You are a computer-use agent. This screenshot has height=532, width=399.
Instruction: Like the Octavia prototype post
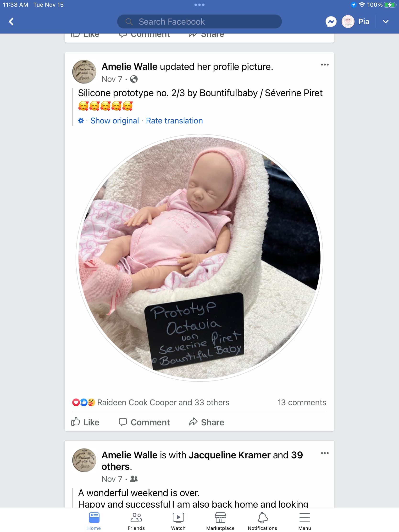click(85, 422)
